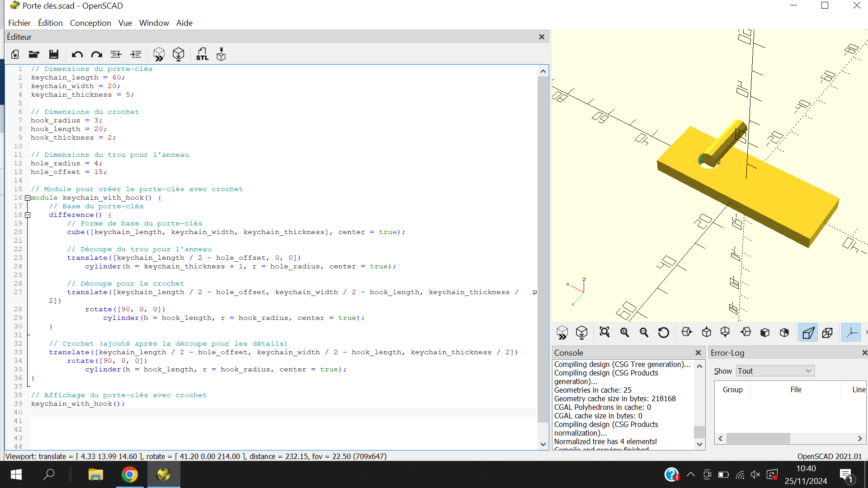Image resolution: width=868 pixels, height=488 pixels.
Task: Click the editor scroll-down arrow
Action: [x=543, y=444]
